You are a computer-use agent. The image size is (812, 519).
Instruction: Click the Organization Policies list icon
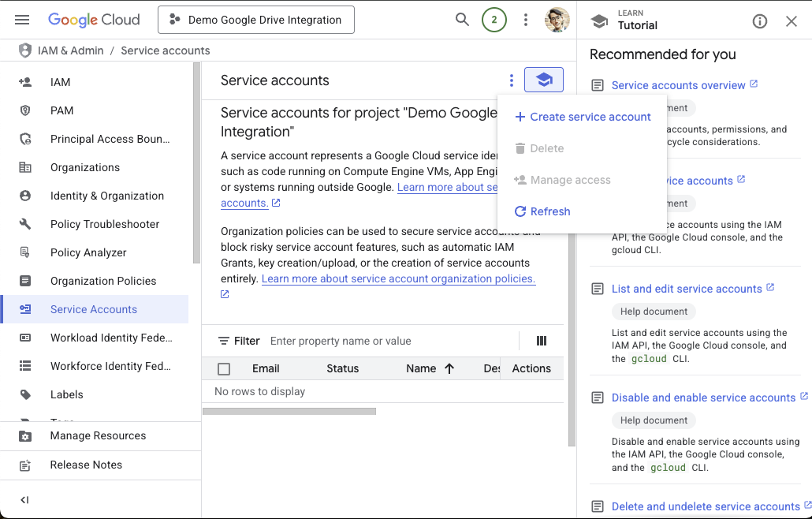pos(25,281)
